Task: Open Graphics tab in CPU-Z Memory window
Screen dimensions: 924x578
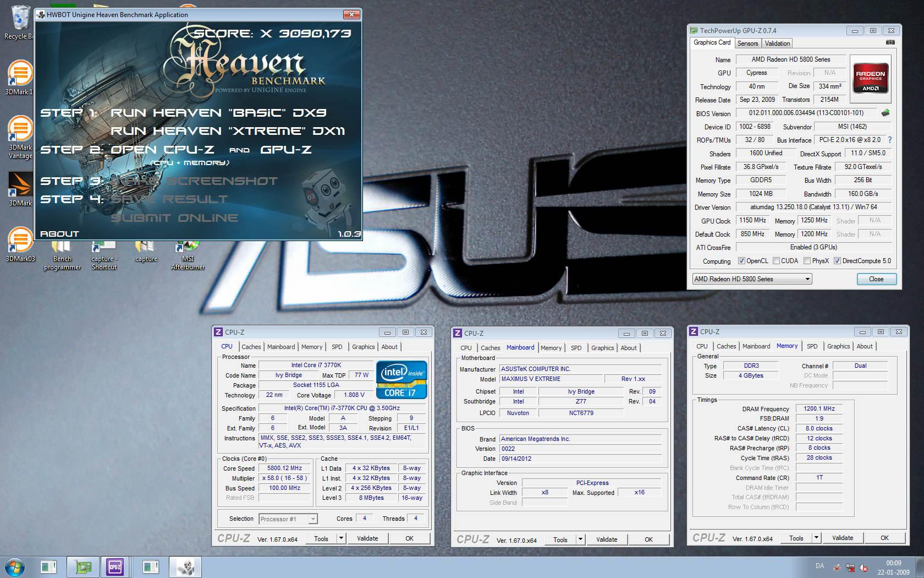Action: [x=838, y=346]
